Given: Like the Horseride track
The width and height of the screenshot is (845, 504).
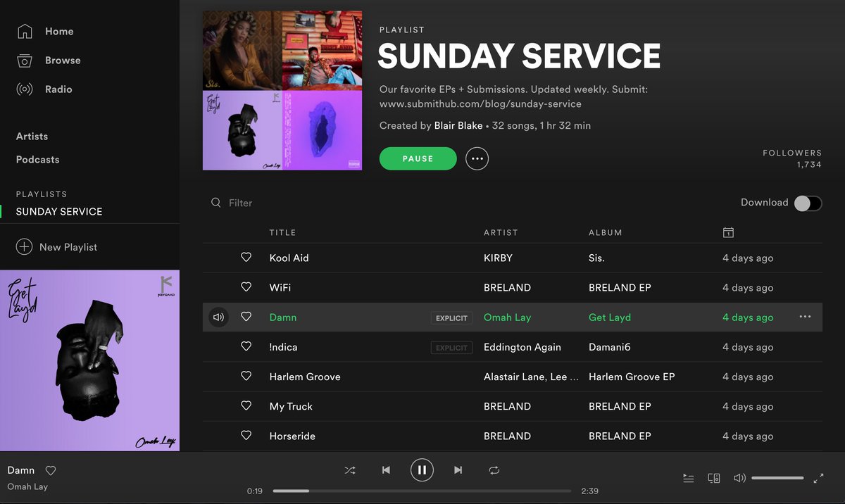Looking at the screenshot, I should (x=246, y=436).
